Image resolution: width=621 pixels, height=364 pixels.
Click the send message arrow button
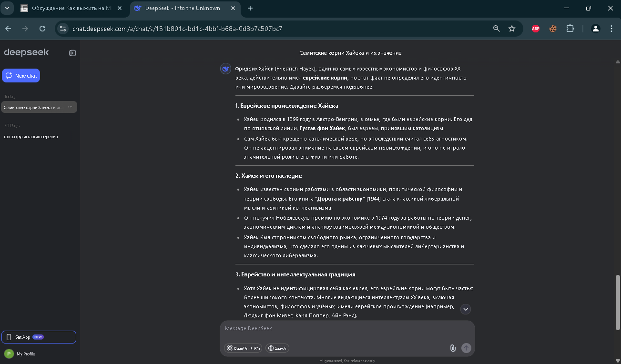pyautogui.click(x=466, y=348)
